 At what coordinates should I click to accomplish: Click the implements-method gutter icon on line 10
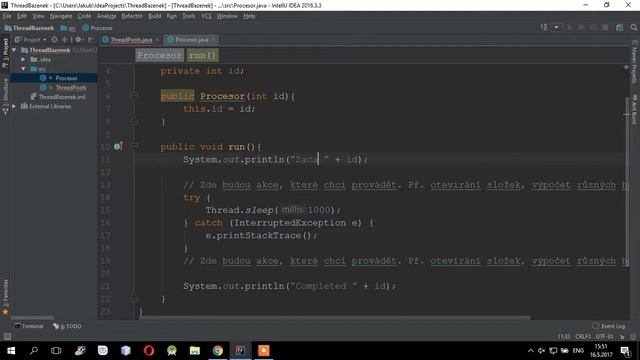pyautogui.click(x=118, y=146)
